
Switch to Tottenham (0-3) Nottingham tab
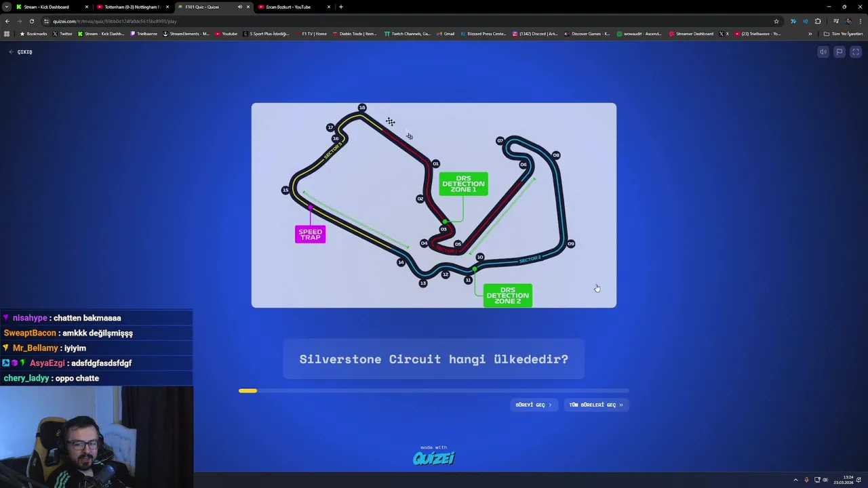click(x=132, y=7)
